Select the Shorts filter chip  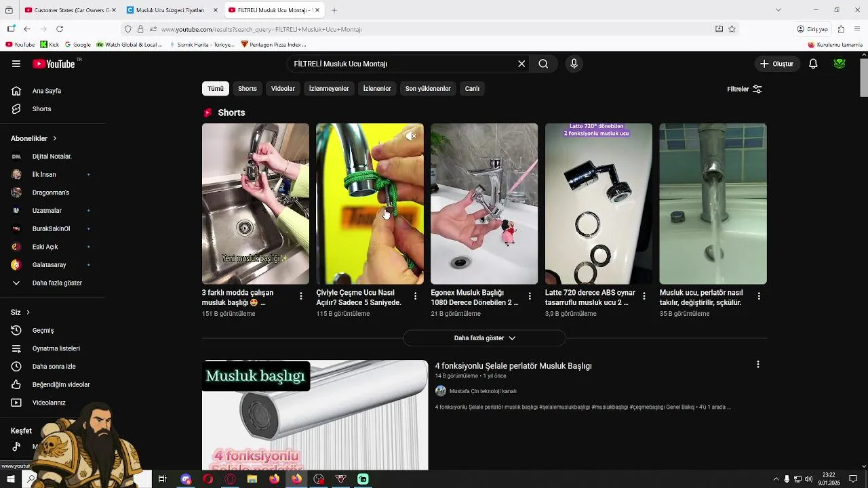click(x=248, y=89)
